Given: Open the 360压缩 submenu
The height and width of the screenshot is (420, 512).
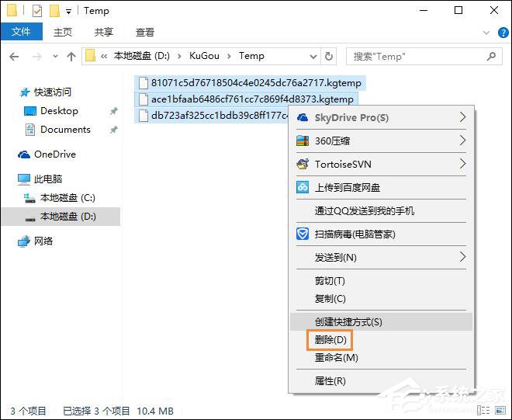Looking at the screenshot, I should coord(381,141).
